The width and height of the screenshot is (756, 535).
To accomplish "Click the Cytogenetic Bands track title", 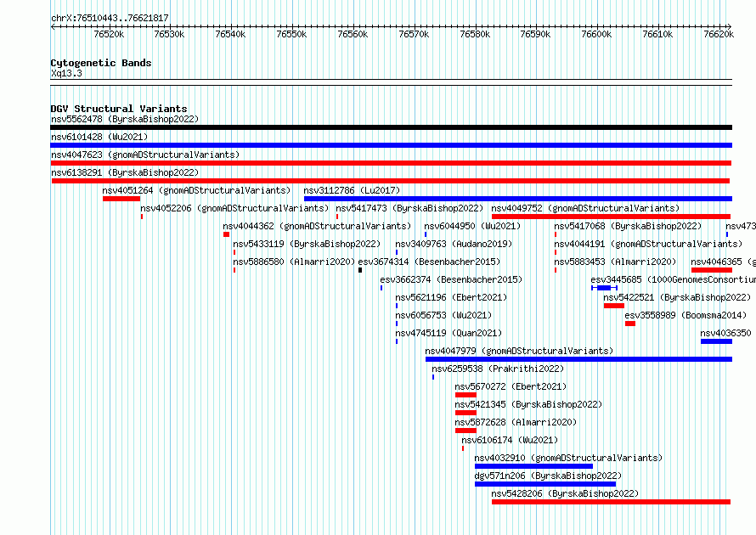I will pos(101,63).
